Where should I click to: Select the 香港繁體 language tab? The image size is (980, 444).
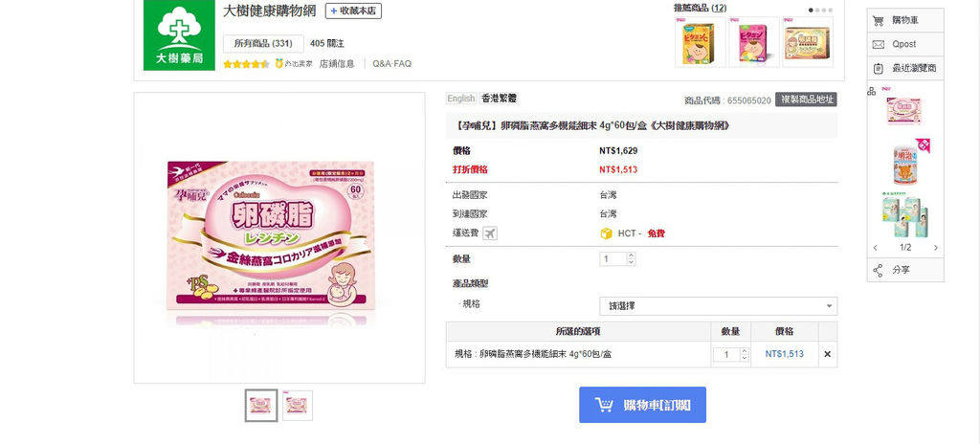499,99
